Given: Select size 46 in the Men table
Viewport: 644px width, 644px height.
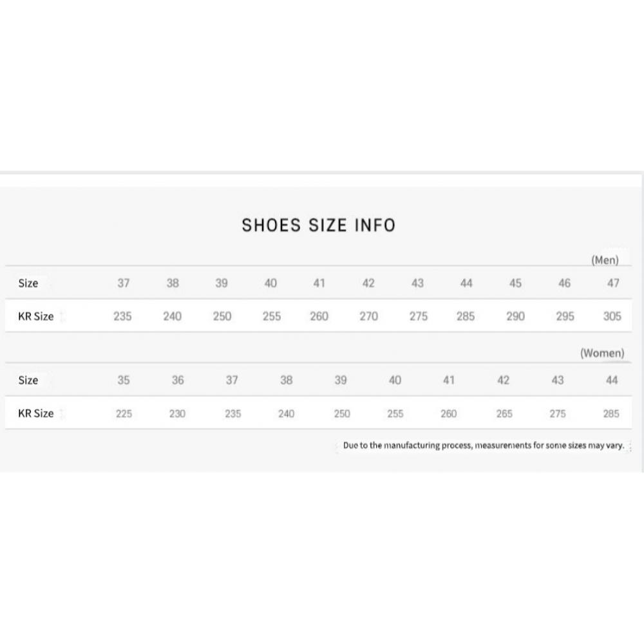Looking at the screenshot, I should [564, 283].
